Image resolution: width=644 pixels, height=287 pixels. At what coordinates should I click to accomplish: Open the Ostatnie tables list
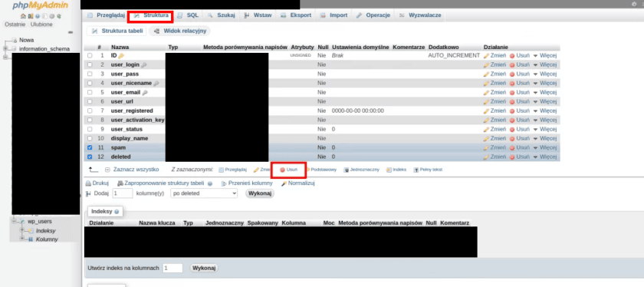point(15,25)
